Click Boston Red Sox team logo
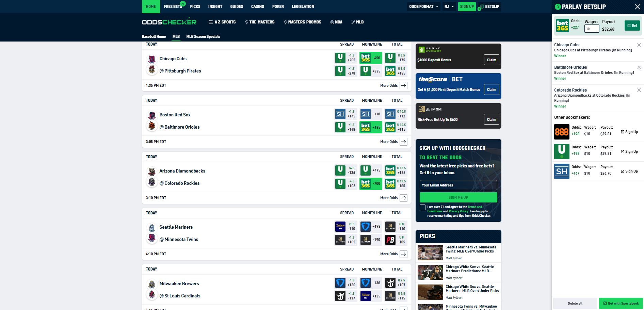 tap(152, 115)
